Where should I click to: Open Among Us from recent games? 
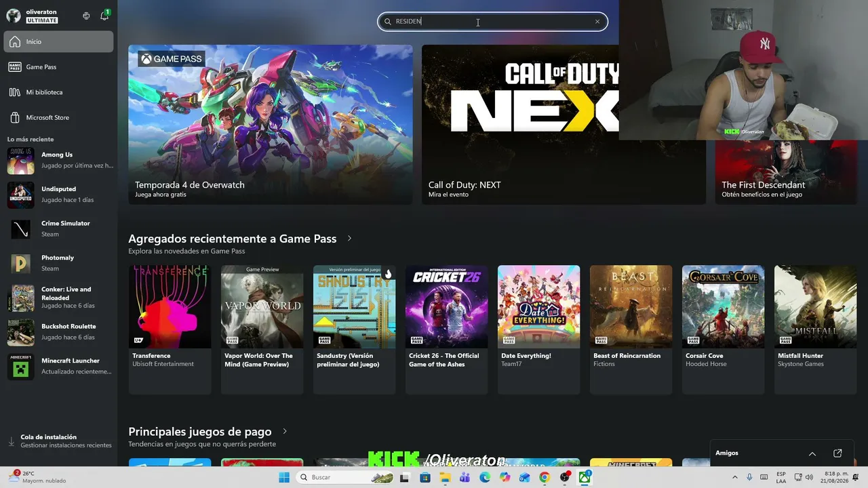60,160
